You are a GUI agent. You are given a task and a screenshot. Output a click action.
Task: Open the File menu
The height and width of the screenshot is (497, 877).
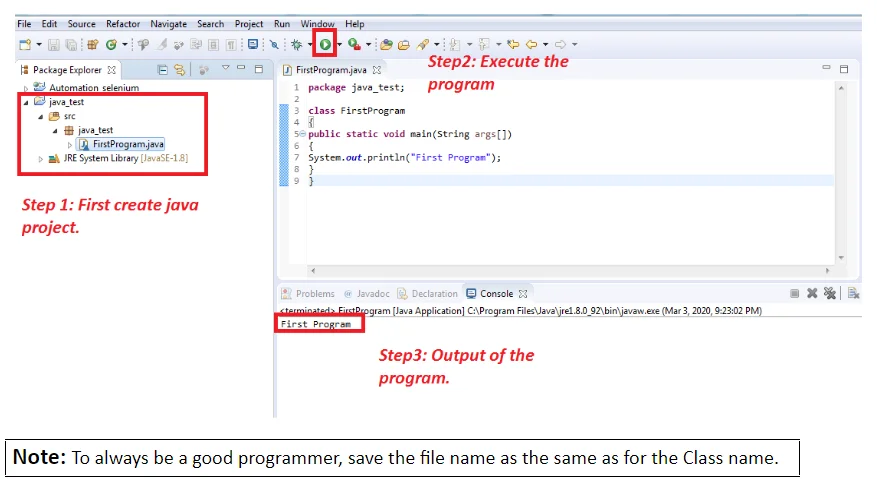click(x=24, y=24)
